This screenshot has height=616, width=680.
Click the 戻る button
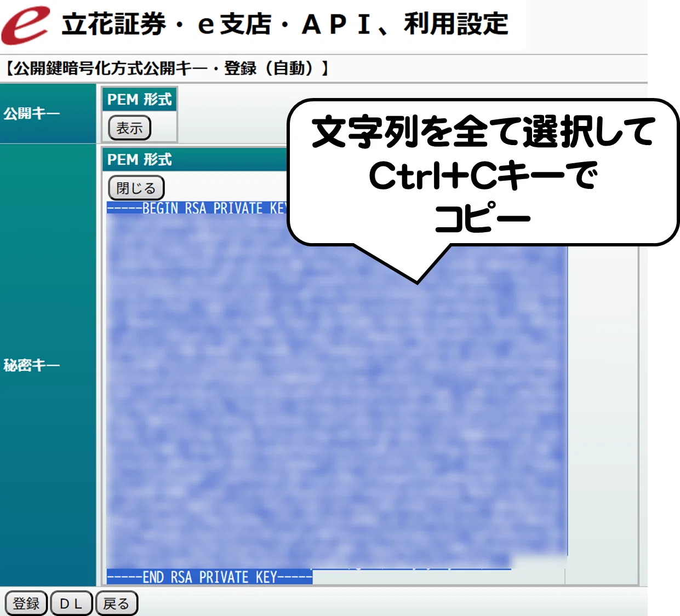point(116,603)
